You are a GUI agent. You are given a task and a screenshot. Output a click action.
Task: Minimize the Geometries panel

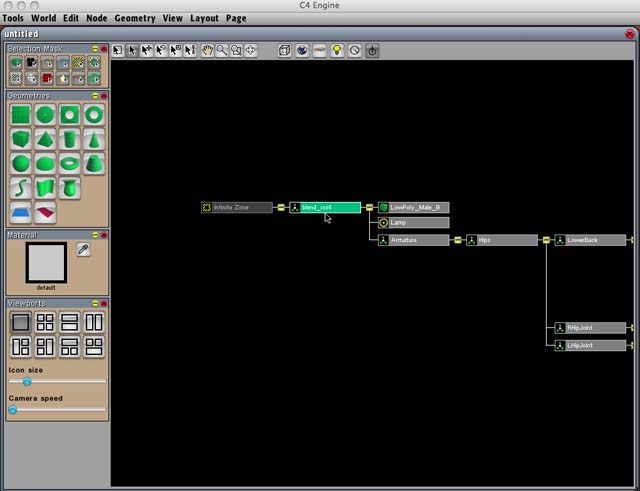click(x=95, y=96)
